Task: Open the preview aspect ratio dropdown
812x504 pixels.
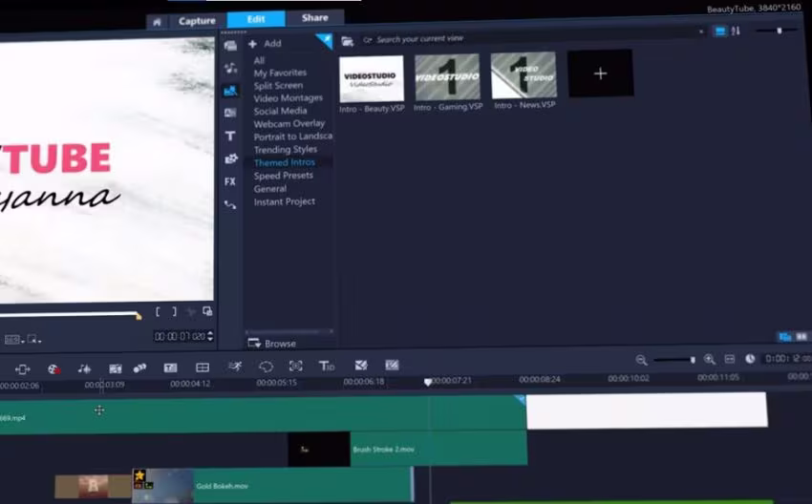Action: pos(14,340)
